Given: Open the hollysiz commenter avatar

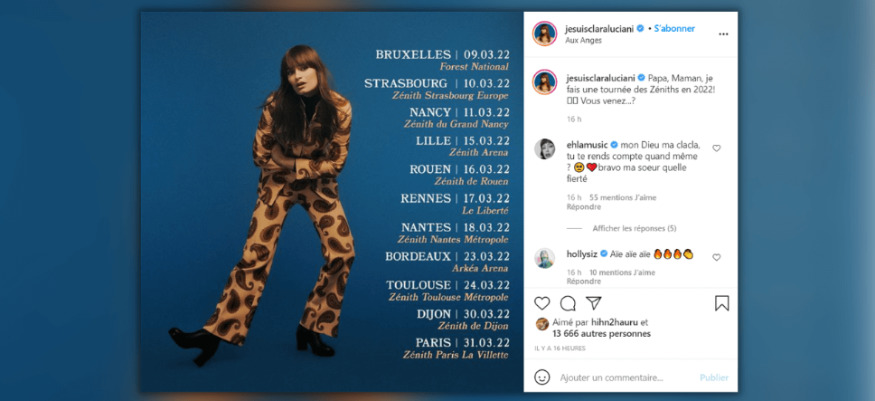Looking at the screenshot, I should pos(544,258).
